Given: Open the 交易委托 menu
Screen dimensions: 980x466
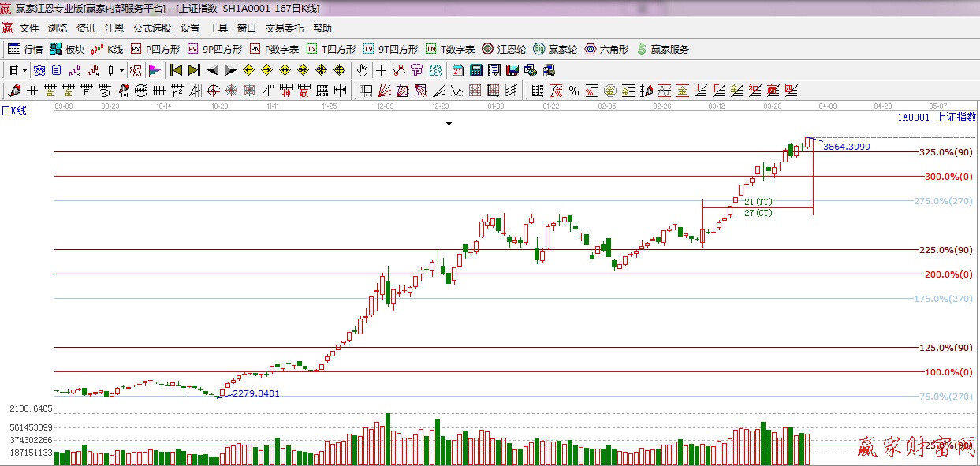Looking at the screenshot, I should (x=284, y=28).
